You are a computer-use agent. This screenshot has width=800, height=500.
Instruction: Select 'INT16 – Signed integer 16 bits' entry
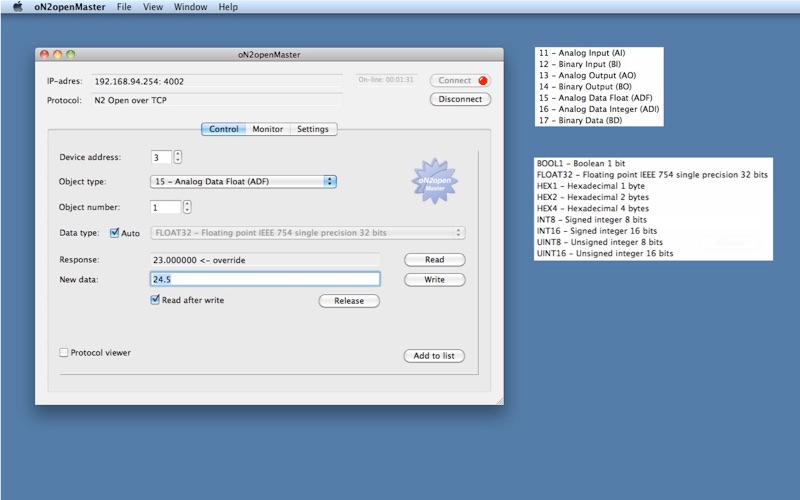coord(597,231)
